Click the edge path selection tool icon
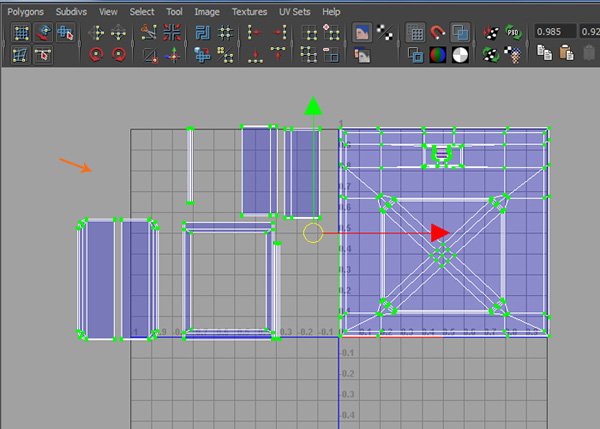 click(x=43, y=55)
